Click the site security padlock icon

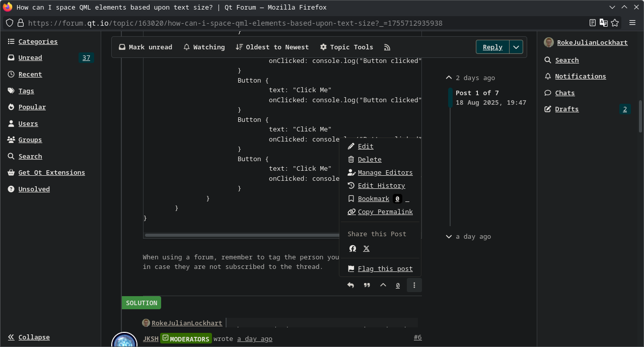21,23
